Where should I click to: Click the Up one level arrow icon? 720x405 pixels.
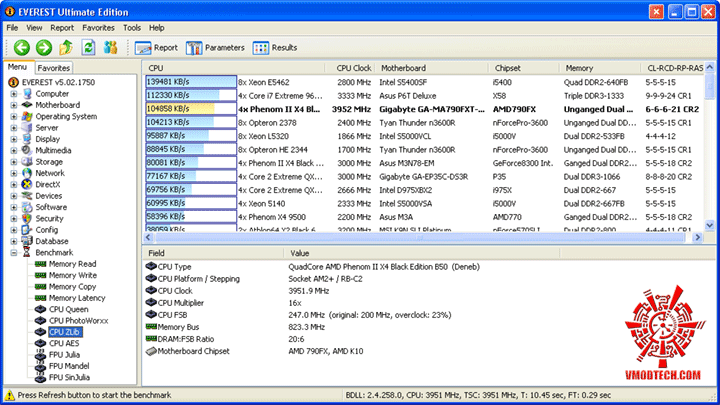66,48
